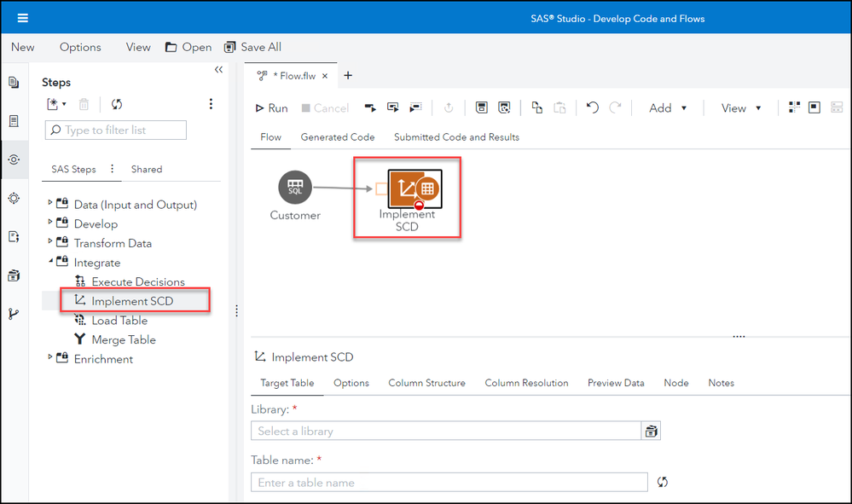
Task: Open the Steps pane more options menu
Action: point(211,104)
